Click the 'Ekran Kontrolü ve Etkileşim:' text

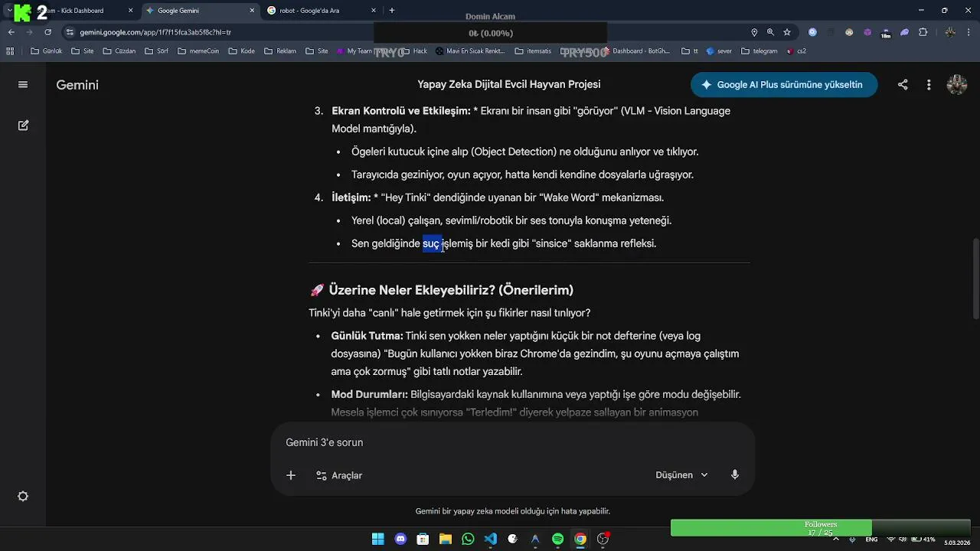[400, 111]
